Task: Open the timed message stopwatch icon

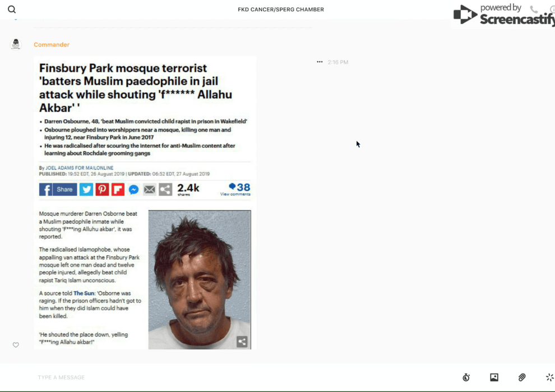Action: (x=466, y=377)
